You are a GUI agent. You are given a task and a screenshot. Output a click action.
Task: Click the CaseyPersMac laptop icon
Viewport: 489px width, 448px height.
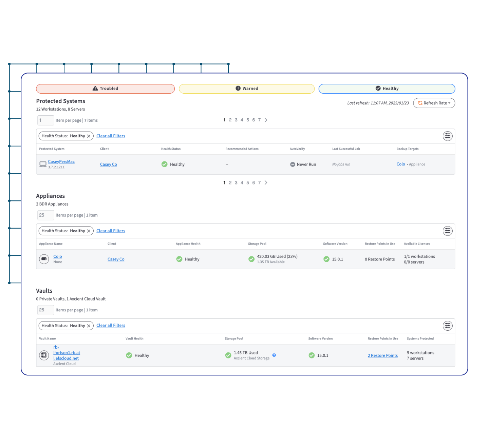43,164
